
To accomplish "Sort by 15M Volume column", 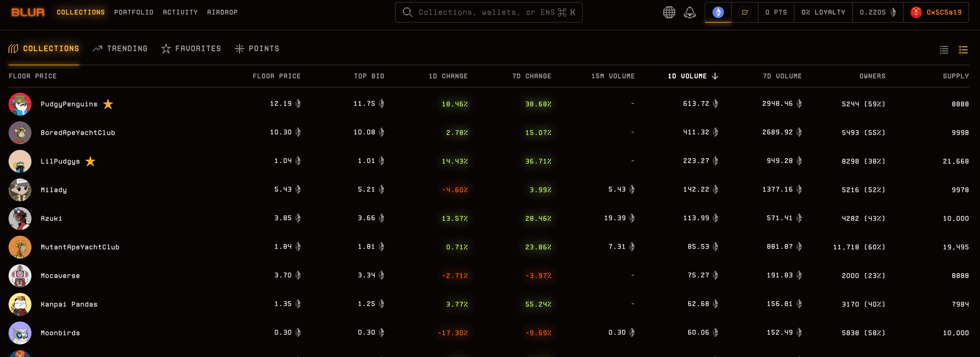I will click(613, 76).
